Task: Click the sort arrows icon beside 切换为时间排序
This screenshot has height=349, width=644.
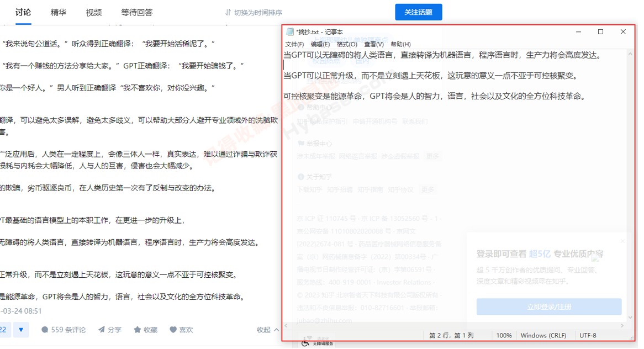Action: point(228,12)
